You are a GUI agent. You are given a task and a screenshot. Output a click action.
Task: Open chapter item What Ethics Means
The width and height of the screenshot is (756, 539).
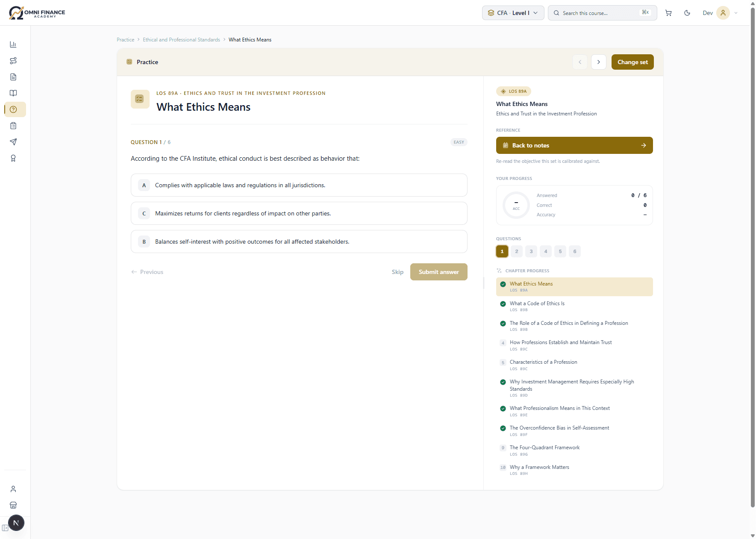click(x=574, y=287)
